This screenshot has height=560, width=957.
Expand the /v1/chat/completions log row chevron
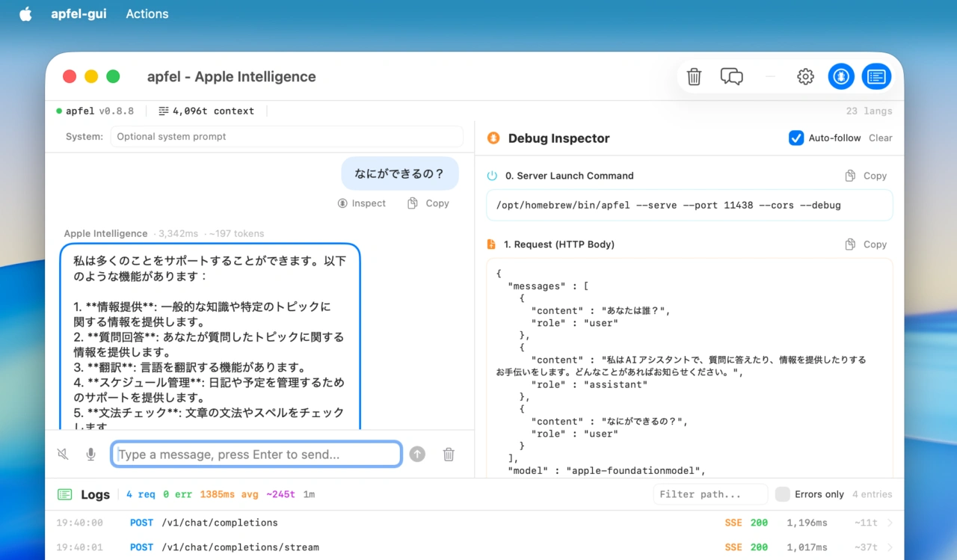(890, 523)
